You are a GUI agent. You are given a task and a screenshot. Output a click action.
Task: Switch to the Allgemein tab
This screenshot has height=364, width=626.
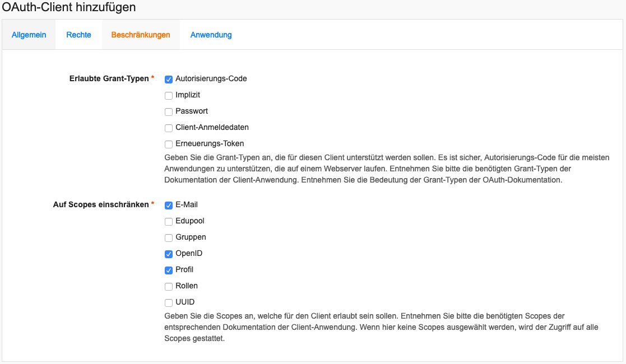(29, 35)
